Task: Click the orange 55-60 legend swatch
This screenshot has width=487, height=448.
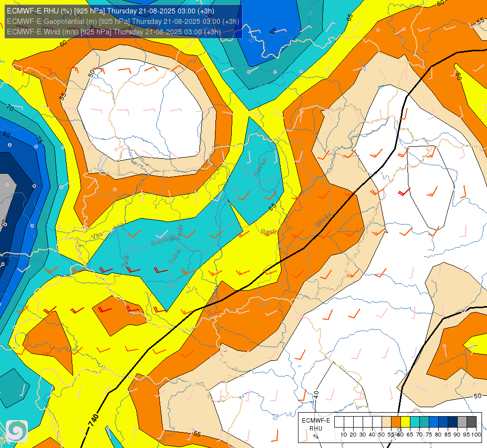Action: (x=395, y=422)
